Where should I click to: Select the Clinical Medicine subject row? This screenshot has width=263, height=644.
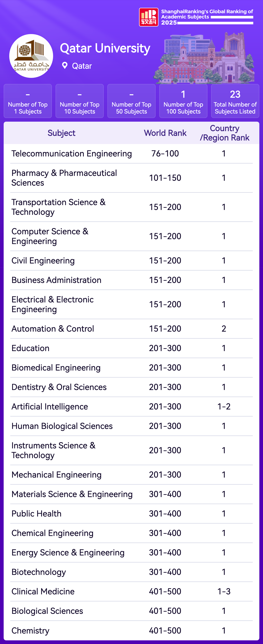point(43,591)
